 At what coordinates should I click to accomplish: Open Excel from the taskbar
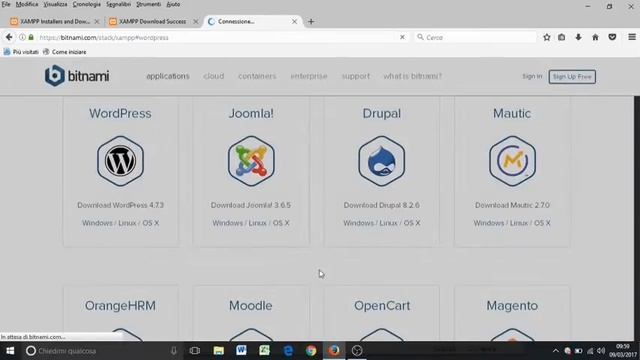click(264, 351)
